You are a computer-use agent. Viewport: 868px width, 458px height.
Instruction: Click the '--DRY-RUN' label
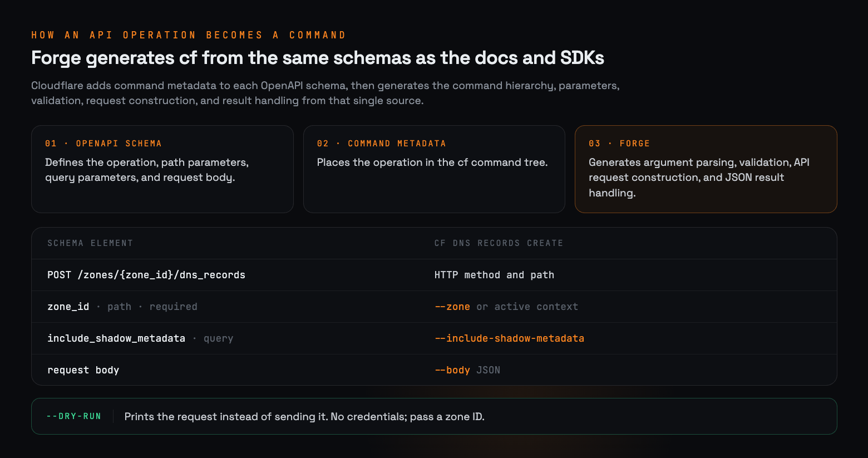(74, 416)
